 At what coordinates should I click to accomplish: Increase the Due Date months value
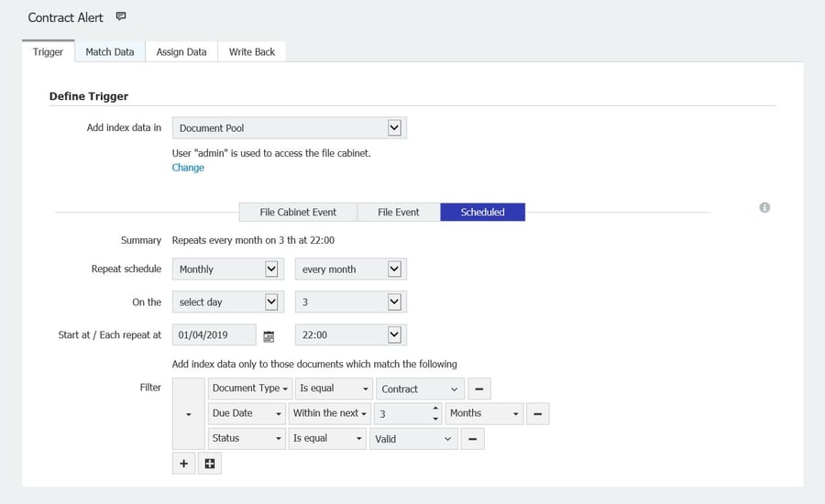click(x=434, y=409)
